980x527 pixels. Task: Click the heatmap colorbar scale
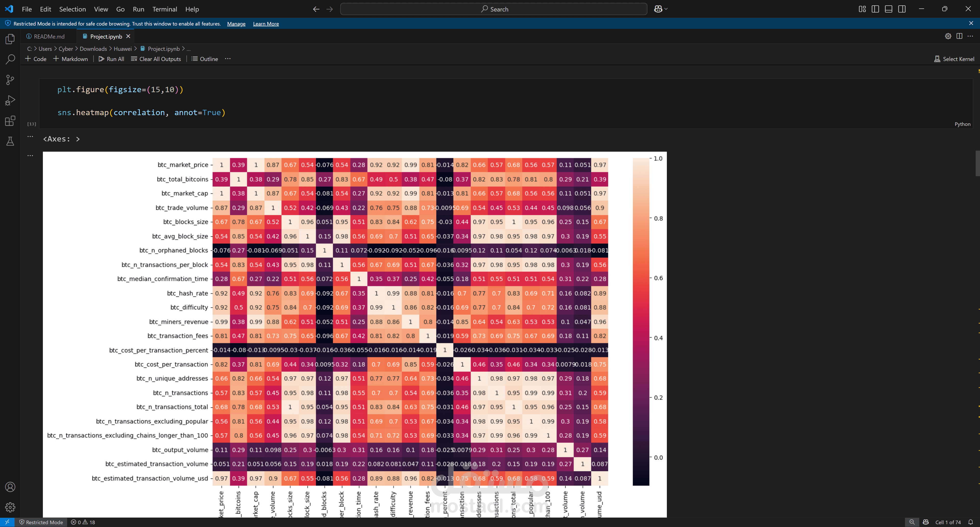[641, 321]
